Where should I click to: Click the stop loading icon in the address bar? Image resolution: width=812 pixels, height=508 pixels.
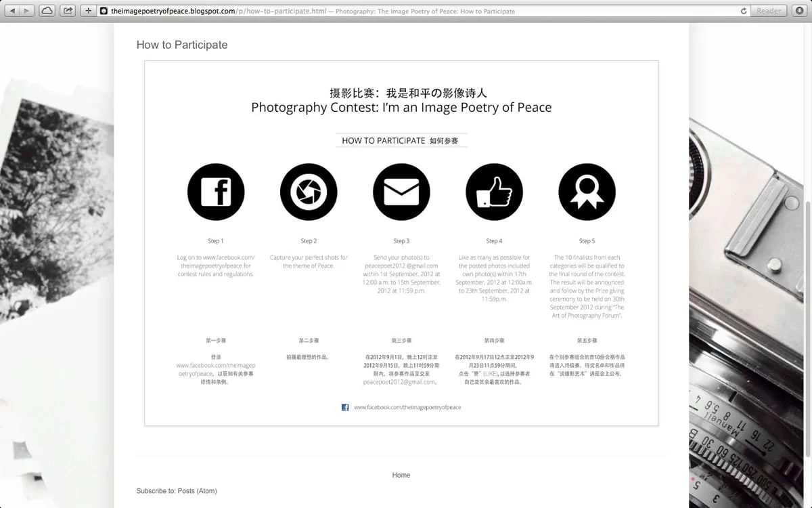[742, 10]
